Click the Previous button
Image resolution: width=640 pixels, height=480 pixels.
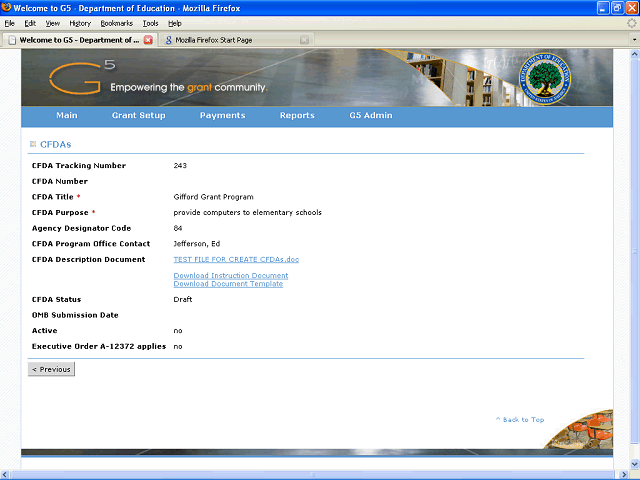tap(51, 369)
